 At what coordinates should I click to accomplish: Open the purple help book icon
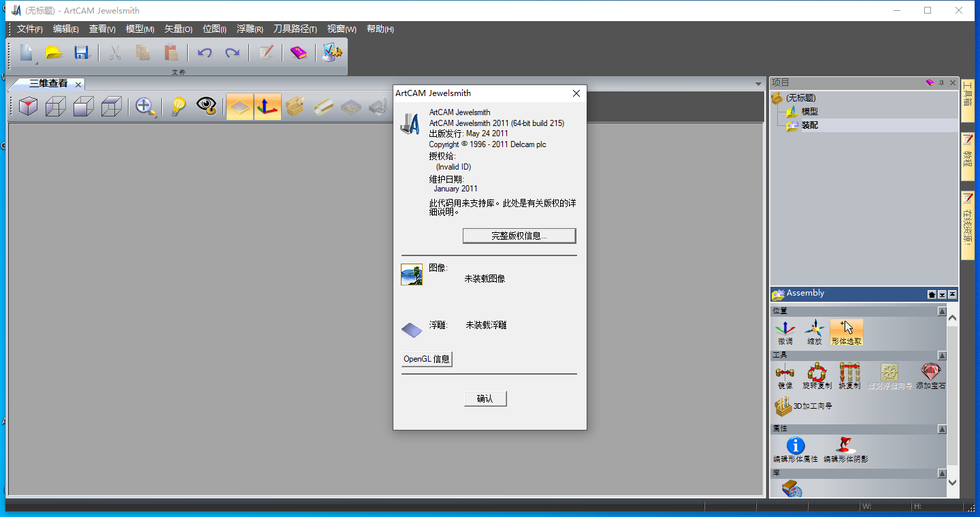coord(299,52)
